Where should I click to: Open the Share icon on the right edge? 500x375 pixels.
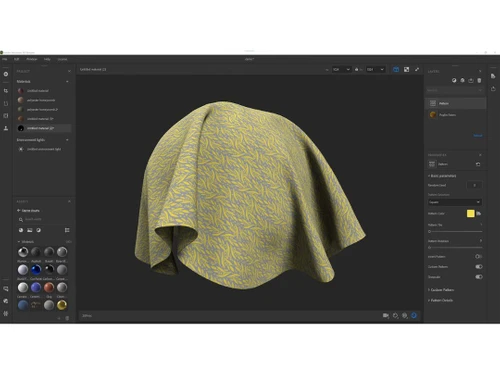(x=493, y=76)
